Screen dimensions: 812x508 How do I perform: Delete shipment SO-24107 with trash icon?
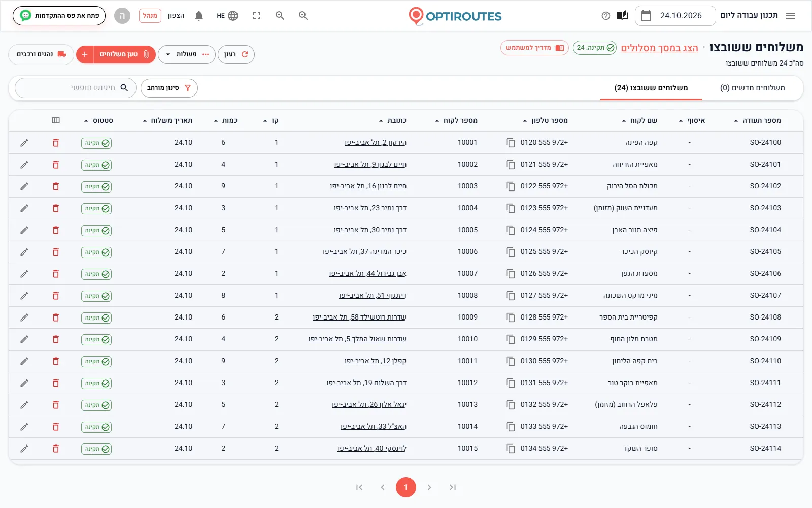click(x=56, y=296)
